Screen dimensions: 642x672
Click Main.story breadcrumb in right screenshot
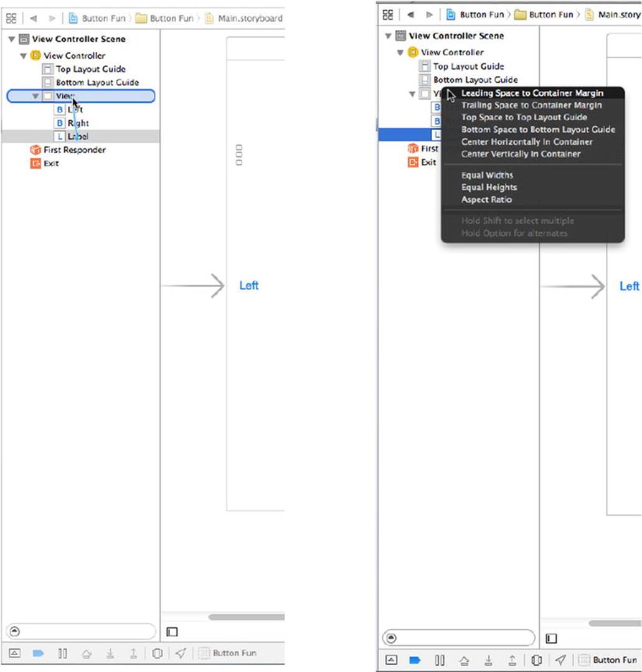[613, 14]
